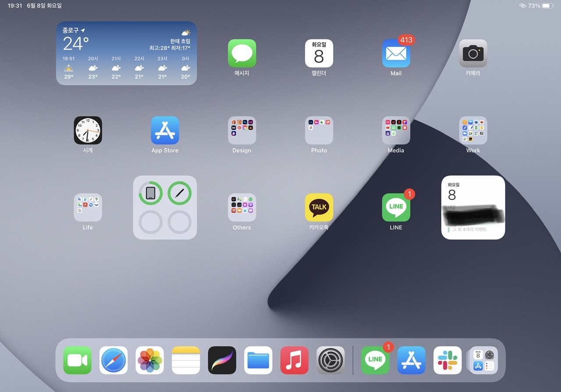The width and height of the screenshot is (561, 392).
Task: Open the Work folder
Action: 473,130
